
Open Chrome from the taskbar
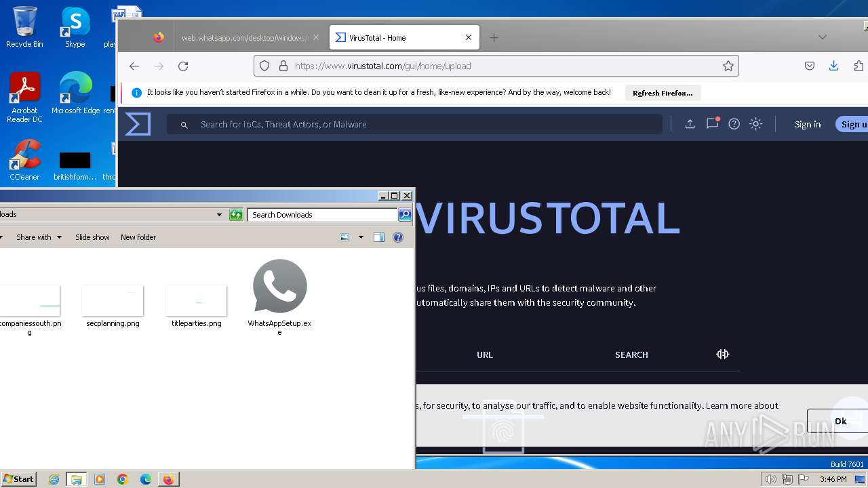coord(123,479)
